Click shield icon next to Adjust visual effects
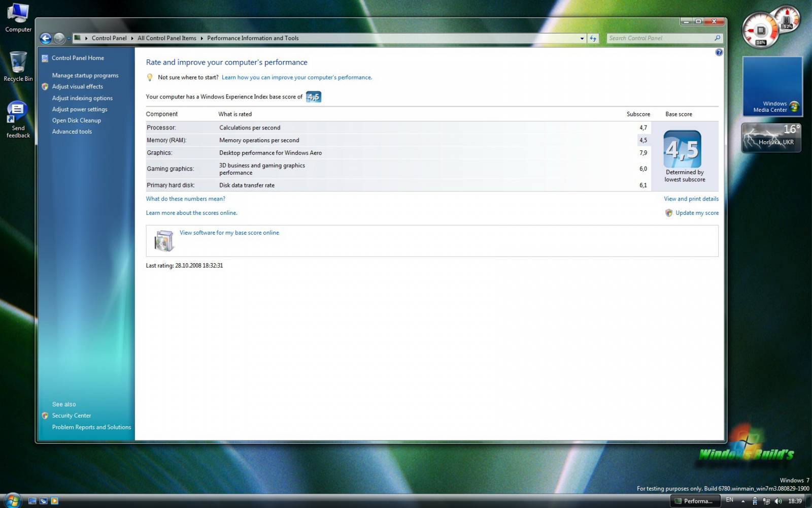 coord(45,87)
